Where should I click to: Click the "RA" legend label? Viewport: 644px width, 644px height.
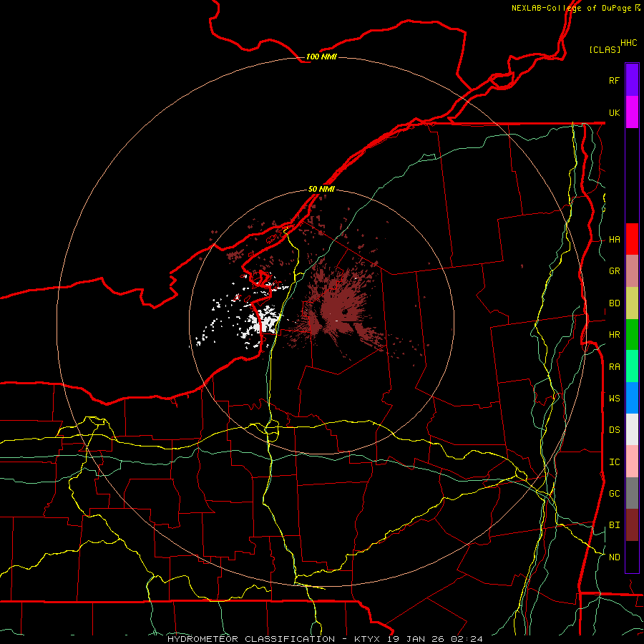tap(614, 367)
